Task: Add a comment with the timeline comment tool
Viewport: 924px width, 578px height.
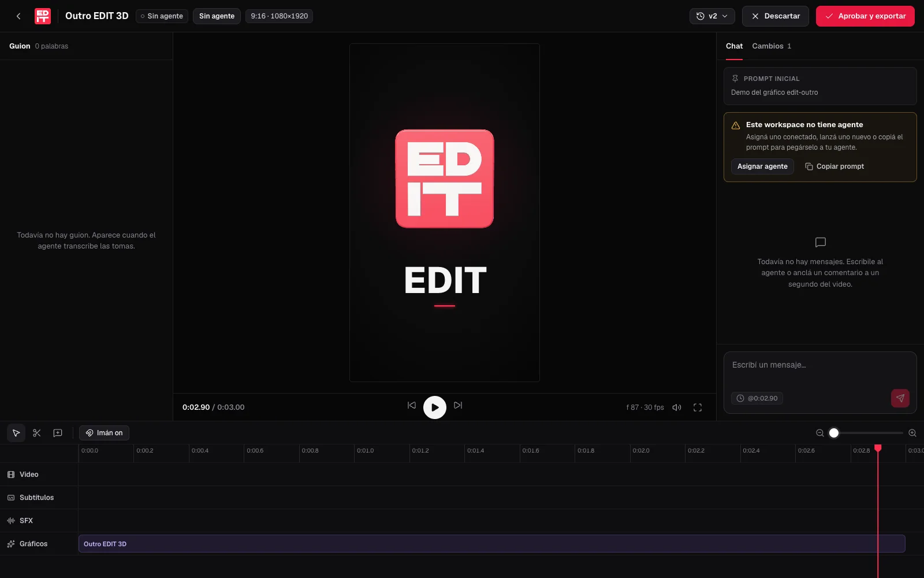Action: [58, 433]
